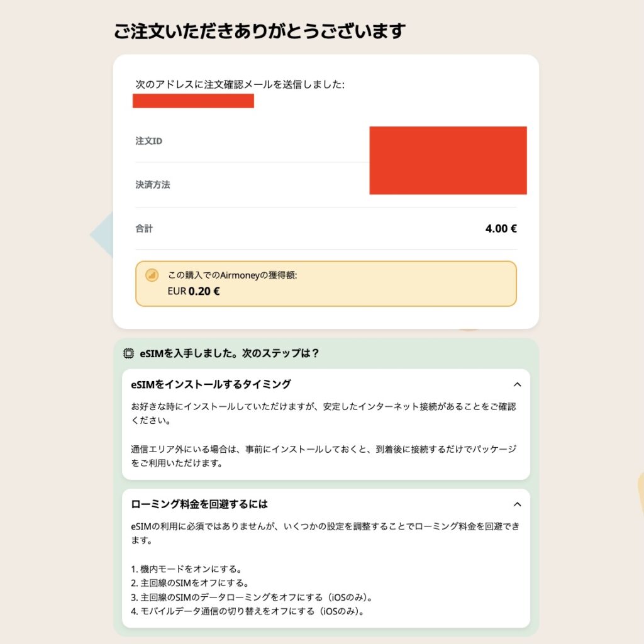Click the redacted order details block
The width and height of the screenshot is (644, 644).
tap(447, 160)
